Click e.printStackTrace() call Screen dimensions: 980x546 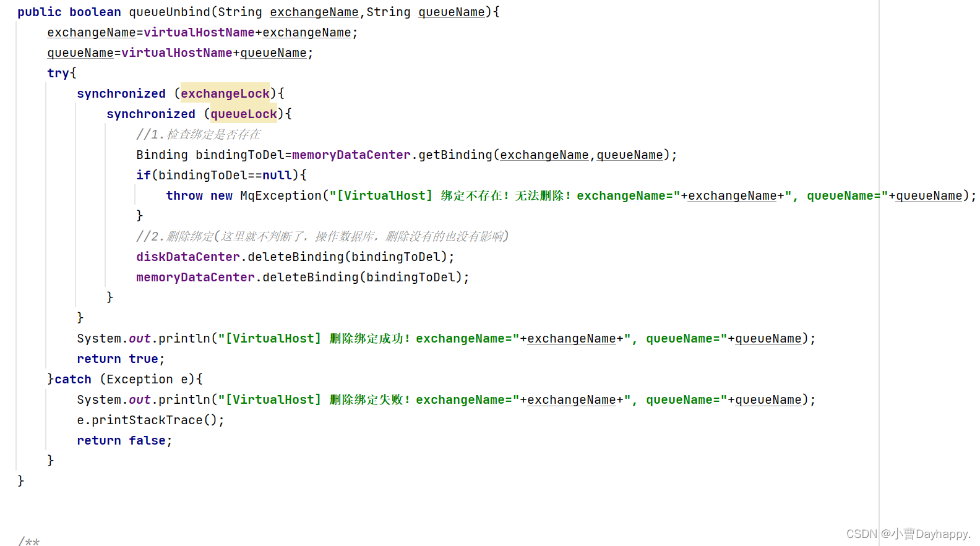[x=150, y=420]
